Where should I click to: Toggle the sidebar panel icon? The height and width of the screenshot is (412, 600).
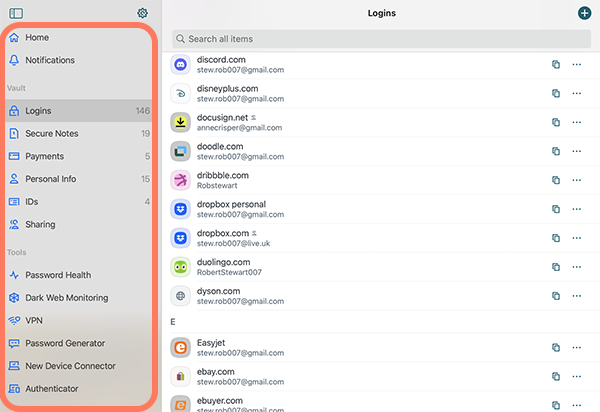[x=16, y=13]
